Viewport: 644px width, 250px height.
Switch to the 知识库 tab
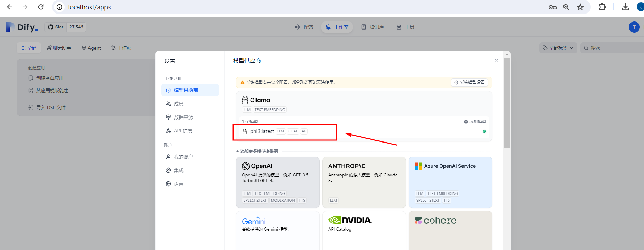coord(373,27)
